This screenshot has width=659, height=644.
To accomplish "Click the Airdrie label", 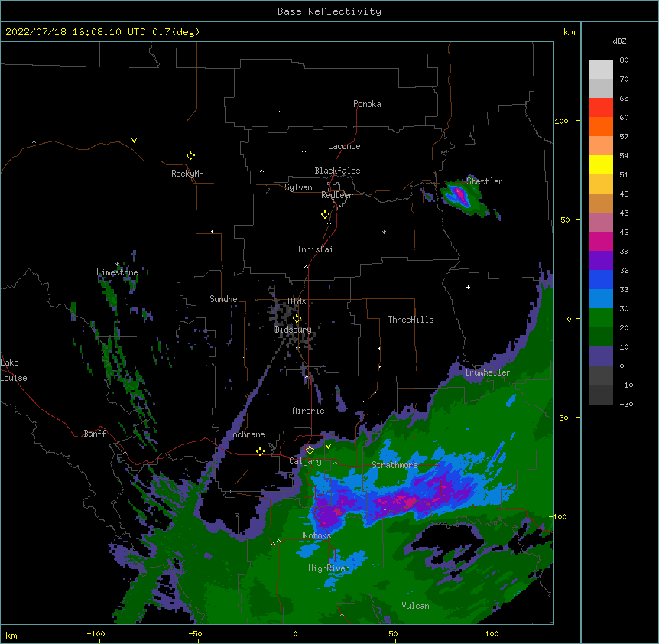I will tap(309, 411).
